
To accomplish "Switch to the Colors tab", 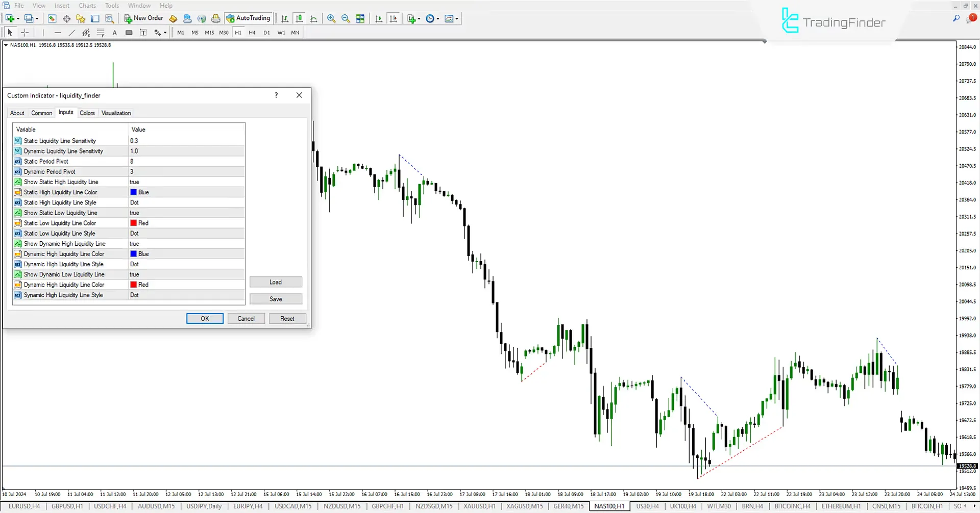I will 87,113.
